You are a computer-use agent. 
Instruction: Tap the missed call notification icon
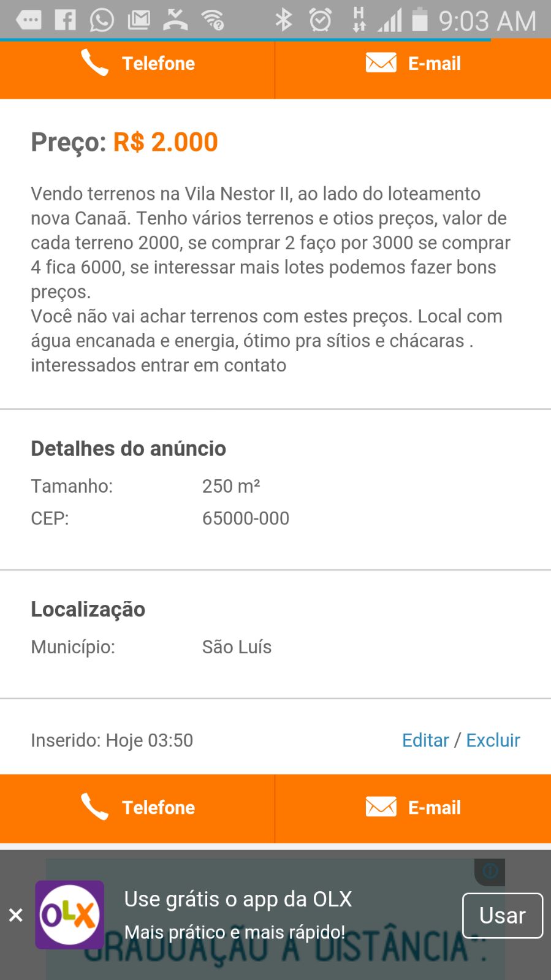click(x=175, y=20)
